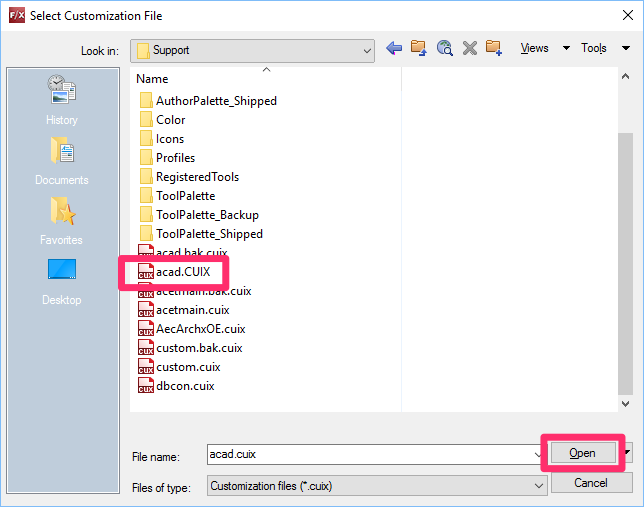
Task: Open Search the Web icon
Action: coord(444,48)
